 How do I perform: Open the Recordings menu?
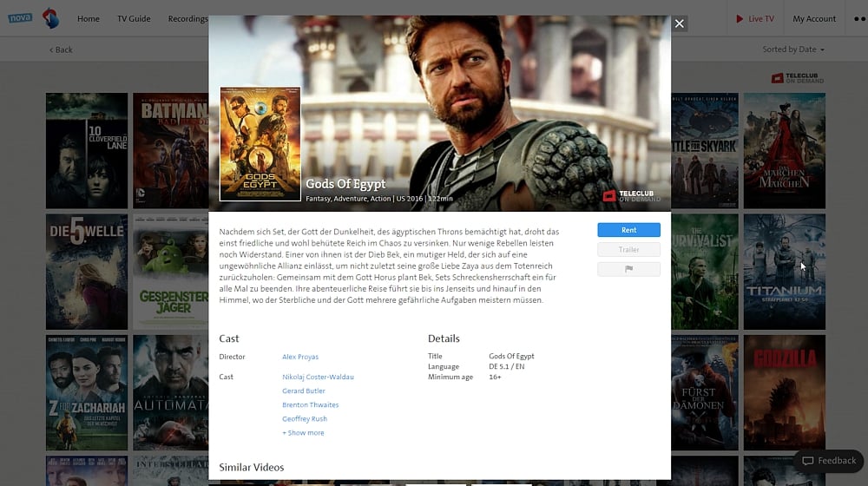(x=187, y=19)
